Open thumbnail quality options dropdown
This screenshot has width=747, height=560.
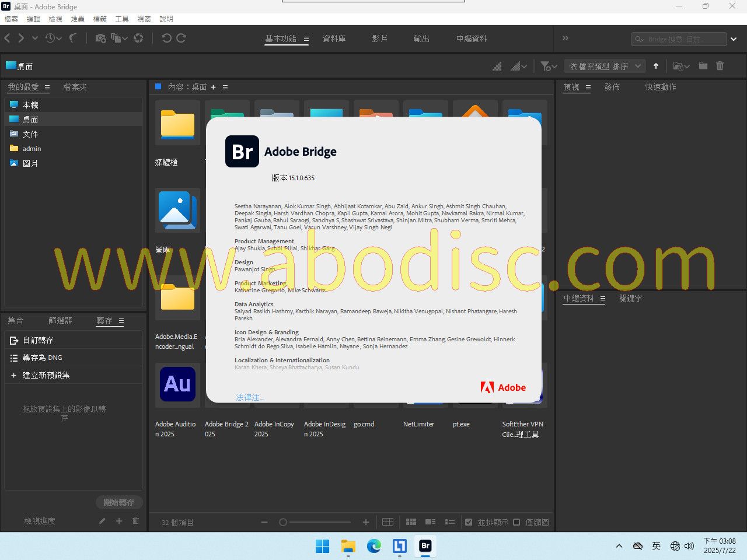[x=519, y=66]
